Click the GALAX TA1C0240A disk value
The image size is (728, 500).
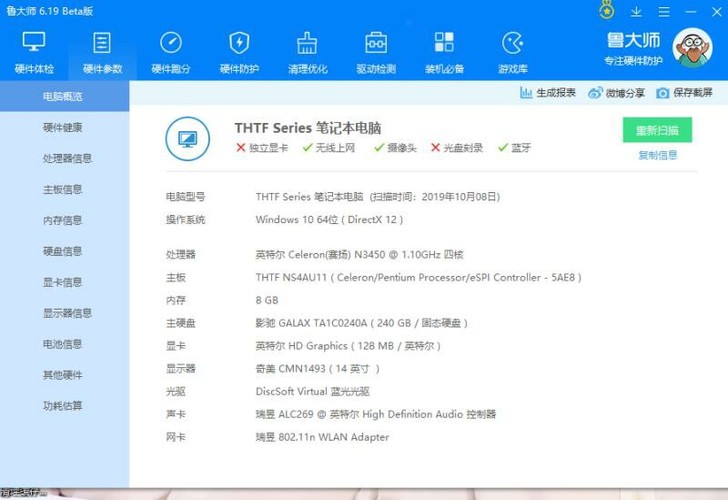pos(361,323)
